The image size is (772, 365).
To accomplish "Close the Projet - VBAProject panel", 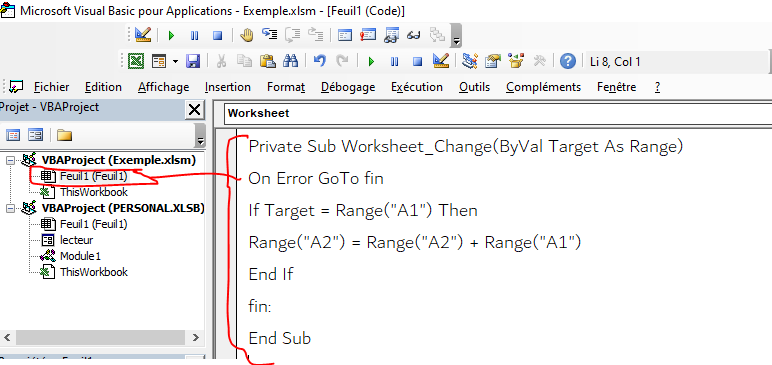I will 194,109.
